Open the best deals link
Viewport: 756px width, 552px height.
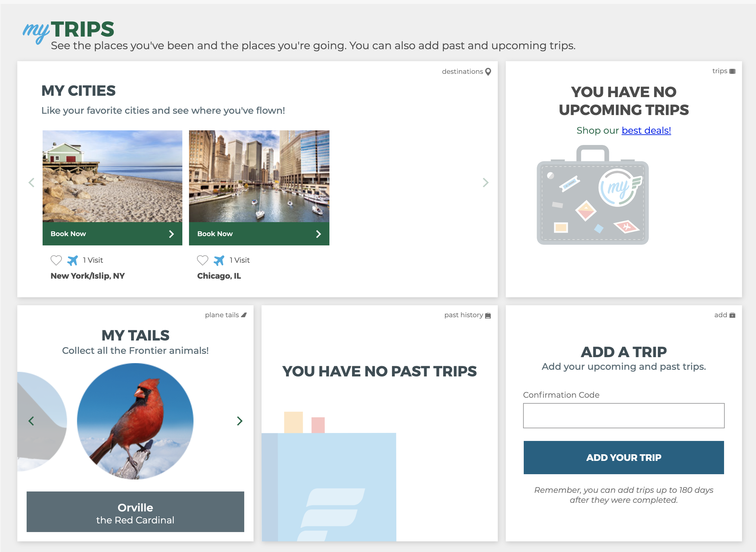click(x=646, y=130)
